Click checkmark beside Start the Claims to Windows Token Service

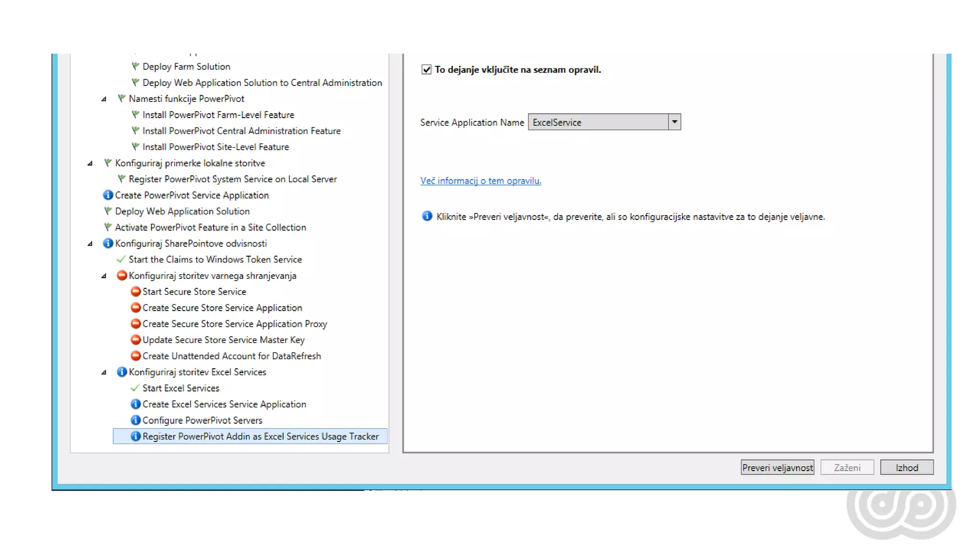coord(121,259)
